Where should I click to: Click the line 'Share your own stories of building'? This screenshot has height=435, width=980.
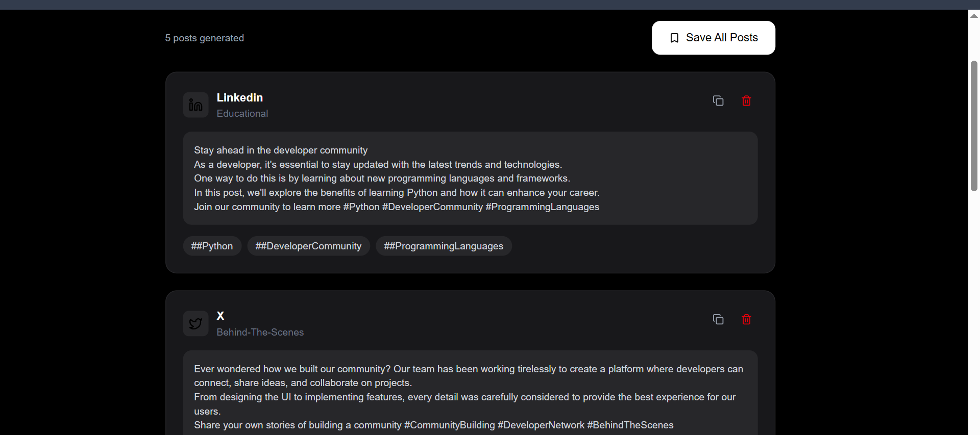coord(433,425)
